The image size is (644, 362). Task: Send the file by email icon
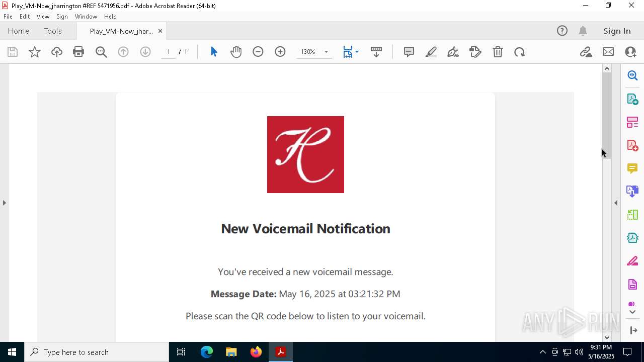point(608,52)
